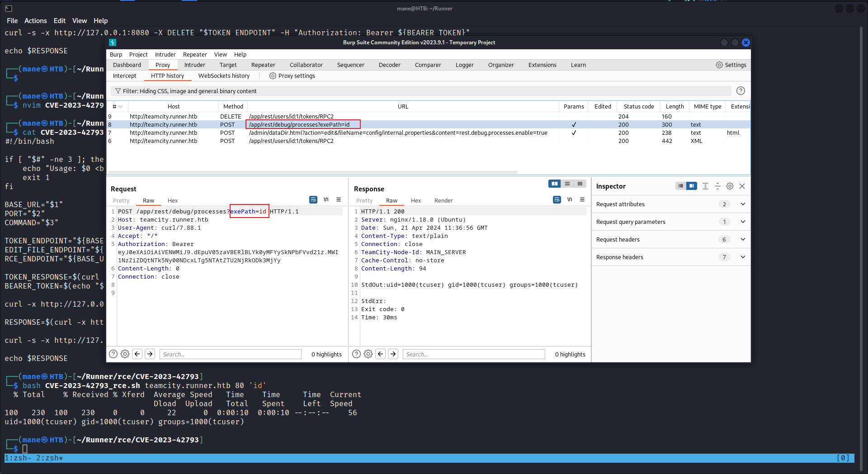Image resolution: width=868 pixels, height=474 pixels.
Task: Go to next match in Request search
Action: coord(150,354)
